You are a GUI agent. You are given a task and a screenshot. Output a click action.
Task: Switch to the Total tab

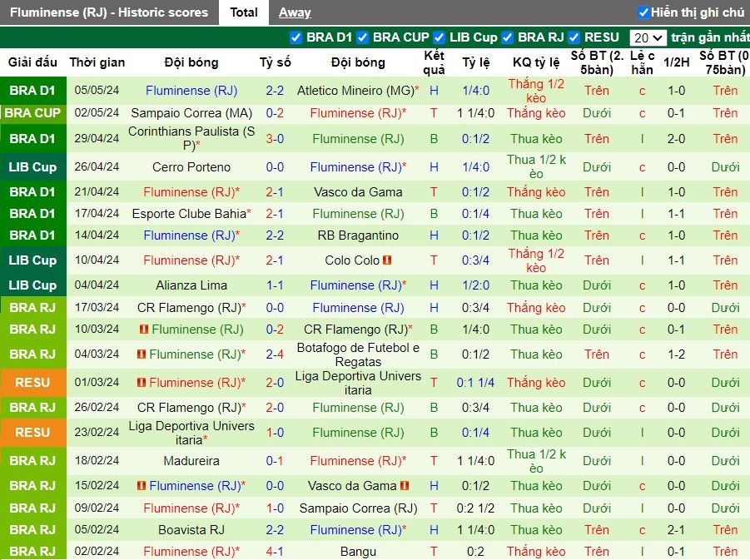tap(243, 12)
